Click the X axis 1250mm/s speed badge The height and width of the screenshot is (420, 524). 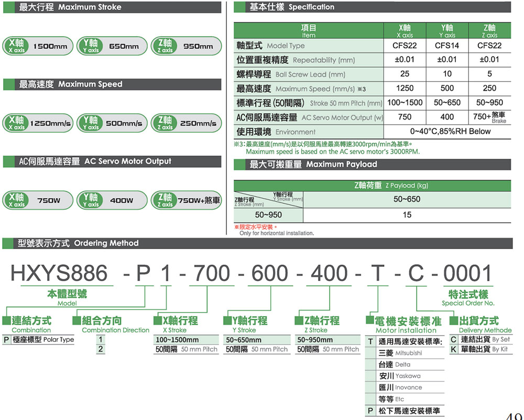pos(38,123)
